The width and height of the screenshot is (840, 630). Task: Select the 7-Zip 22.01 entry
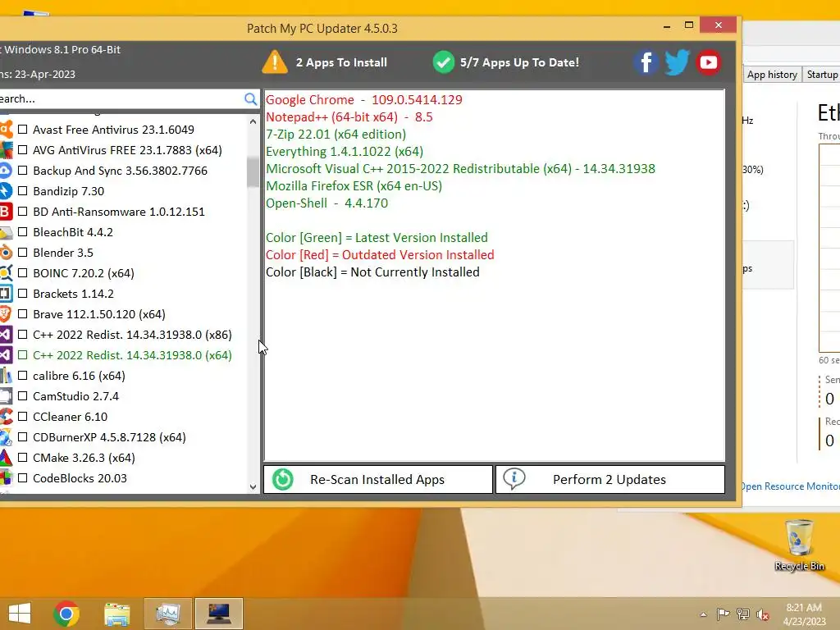336,134
